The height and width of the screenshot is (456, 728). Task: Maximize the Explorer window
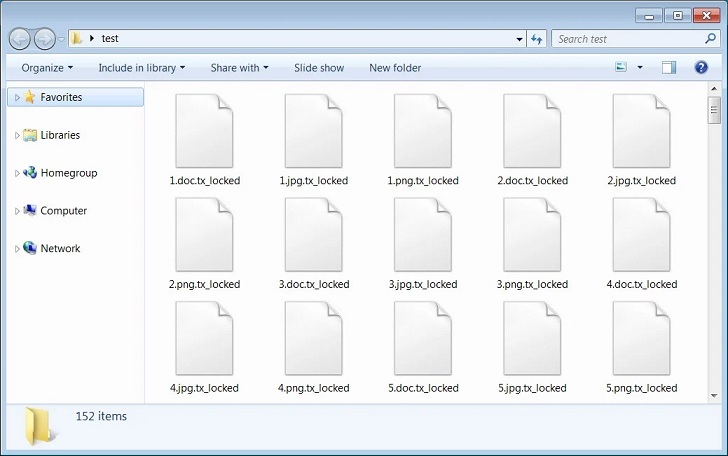pyautogui.click(x=677, y=16)
